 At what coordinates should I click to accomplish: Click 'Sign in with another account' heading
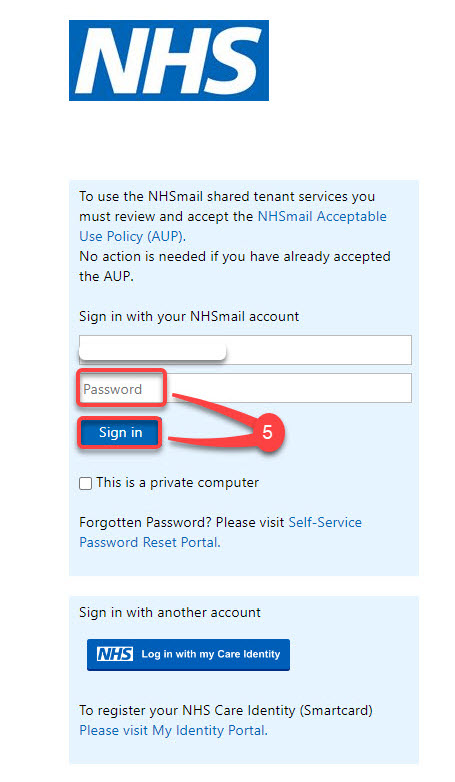(x=170, y=612)
